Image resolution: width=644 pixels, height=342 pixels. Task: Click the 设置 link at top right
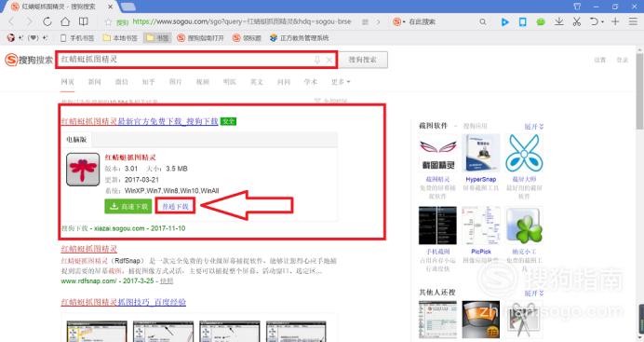(x=600, y=60)
